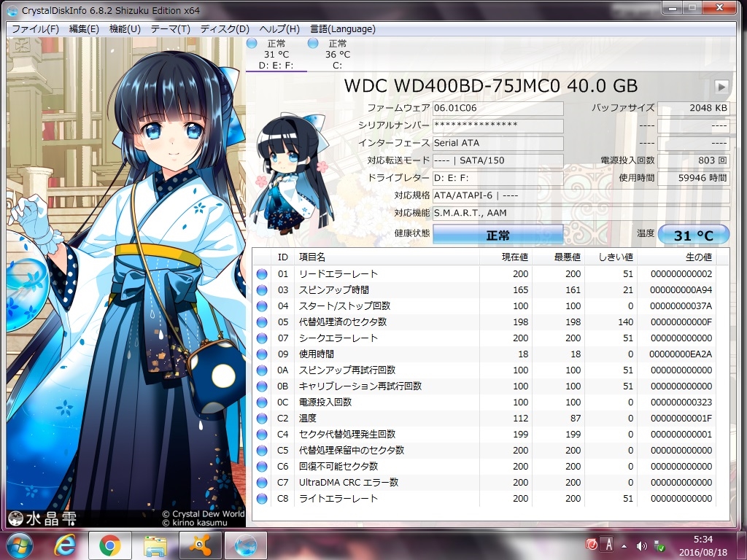747x560 pixels.
Task: Open the 機能(U) menu
Action: tap(125, 29)
